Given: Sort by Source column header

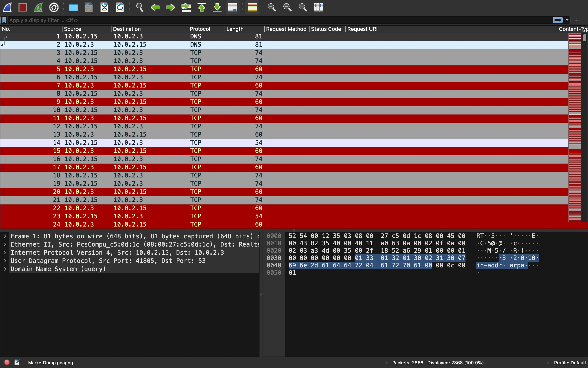Looking at the screenshot, I should (87, 29).
